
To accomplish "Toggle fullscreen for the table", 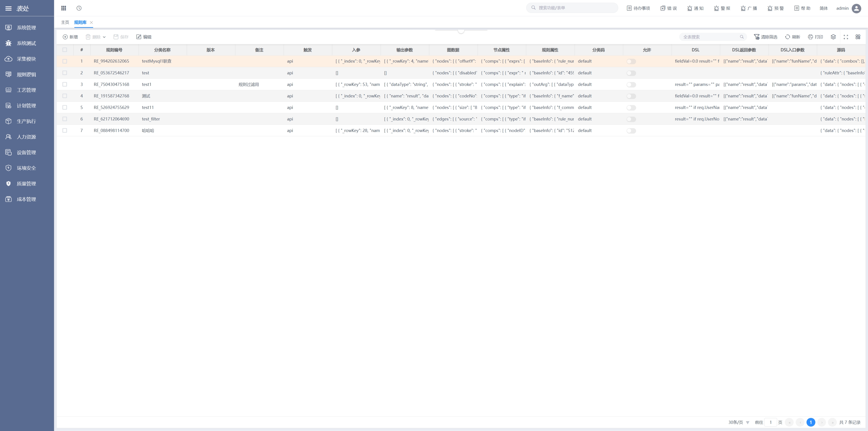I will tap(846, 37).
